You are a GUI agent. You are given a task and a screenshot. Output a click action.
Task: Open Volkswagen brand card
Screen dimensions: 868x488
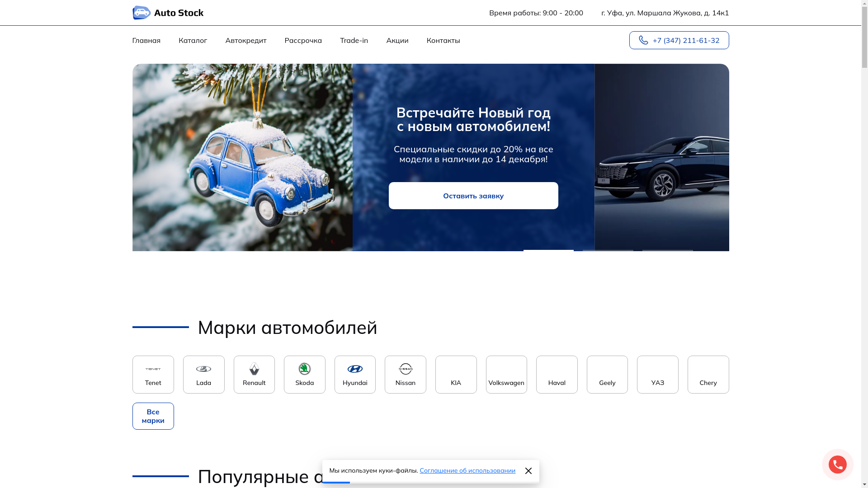[x=506, y=375]
